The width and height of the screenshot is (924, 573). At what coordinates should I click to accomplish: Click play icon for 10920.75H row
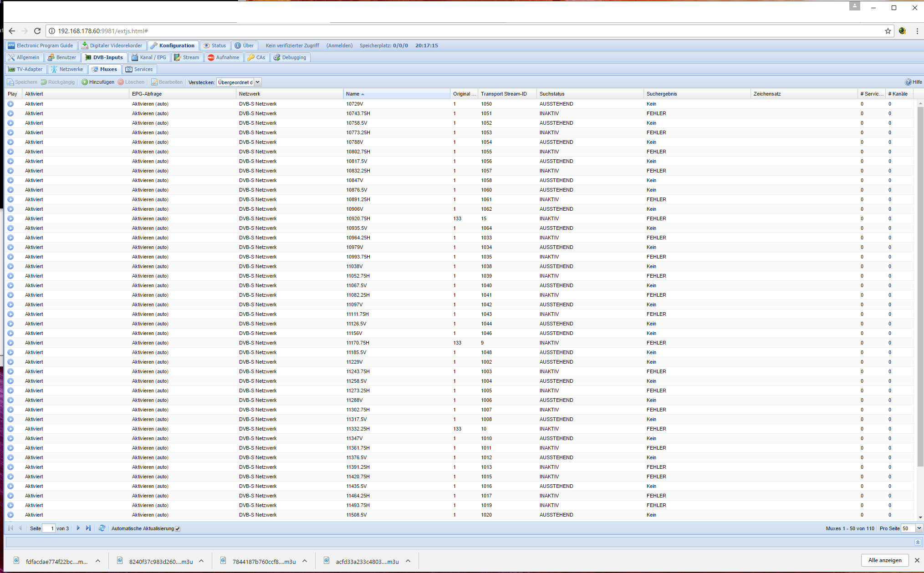point(10,218)
